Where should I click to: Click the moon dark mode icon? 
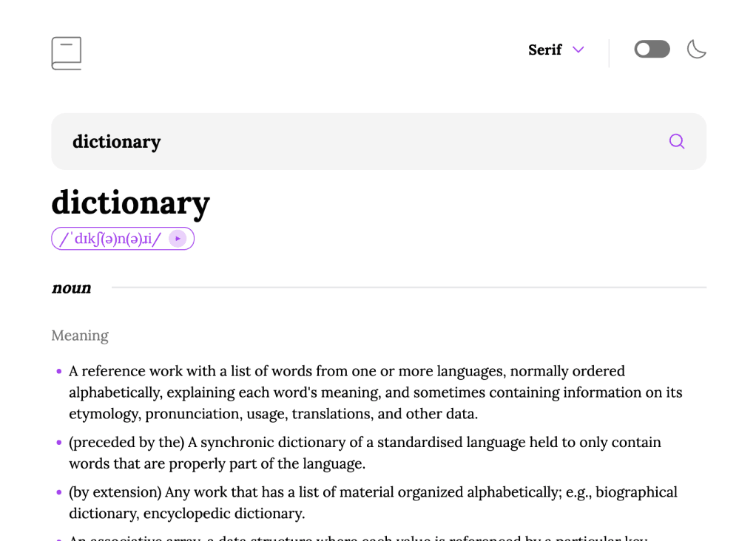(x=696, y=50)
